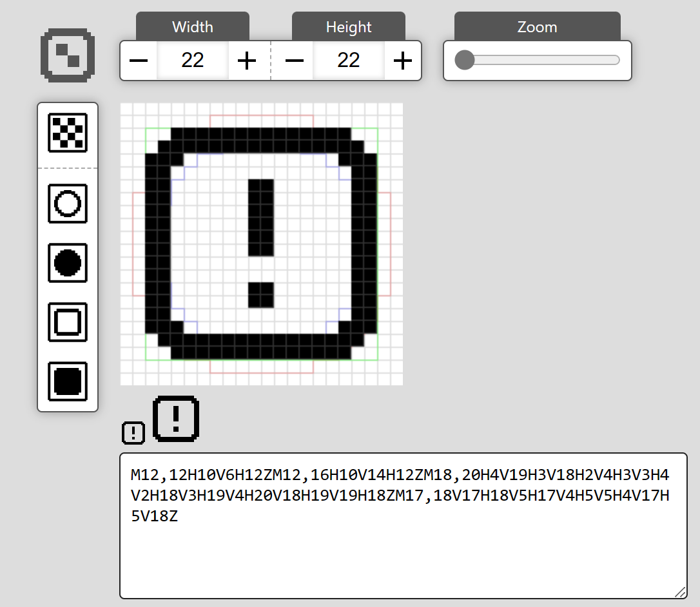Click the Height header label
700x607 pixels.
coord(348,26)
